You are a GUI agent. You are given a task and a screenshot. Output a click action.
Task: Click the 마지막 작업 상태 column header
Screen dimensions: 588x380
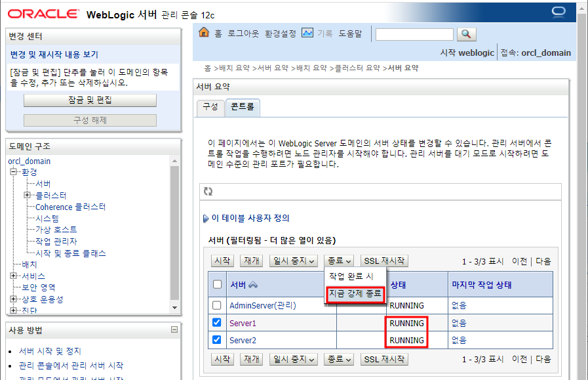point(482,285)
